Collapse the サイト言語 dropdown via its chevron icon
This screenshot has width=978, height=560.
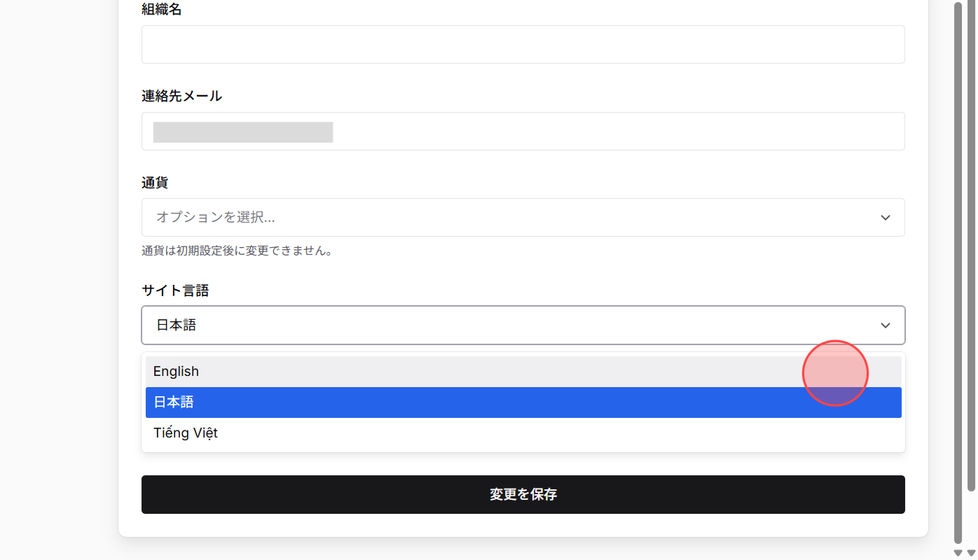885,325
